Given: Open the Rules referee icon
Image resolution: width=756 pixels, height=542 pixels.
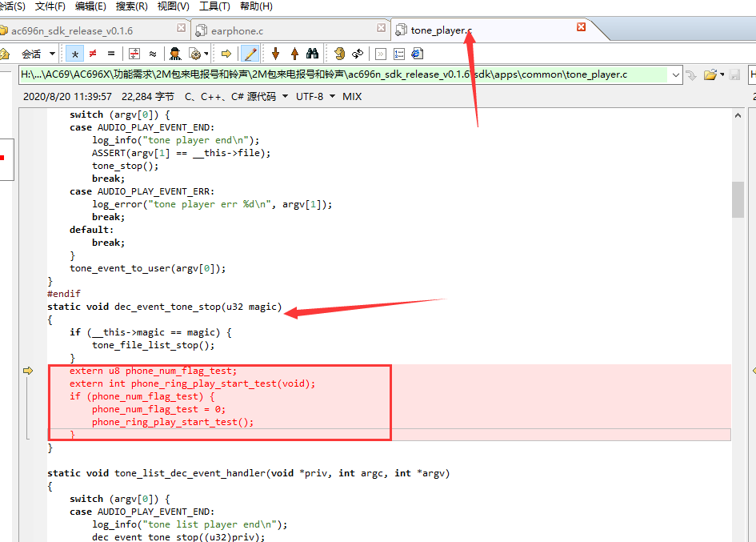Looking at the screenshot, I should point(175,54).
